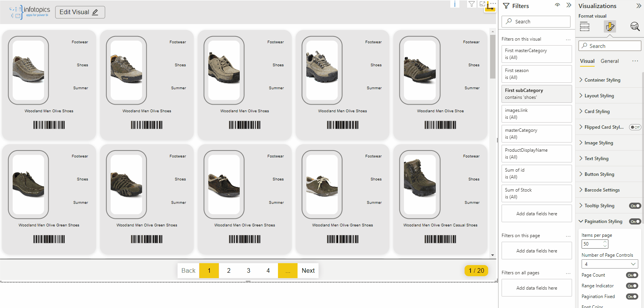The height and width of the screenshot is (308, 644).
Task: Click the blue info icon above visual
Action: [454, 4]
